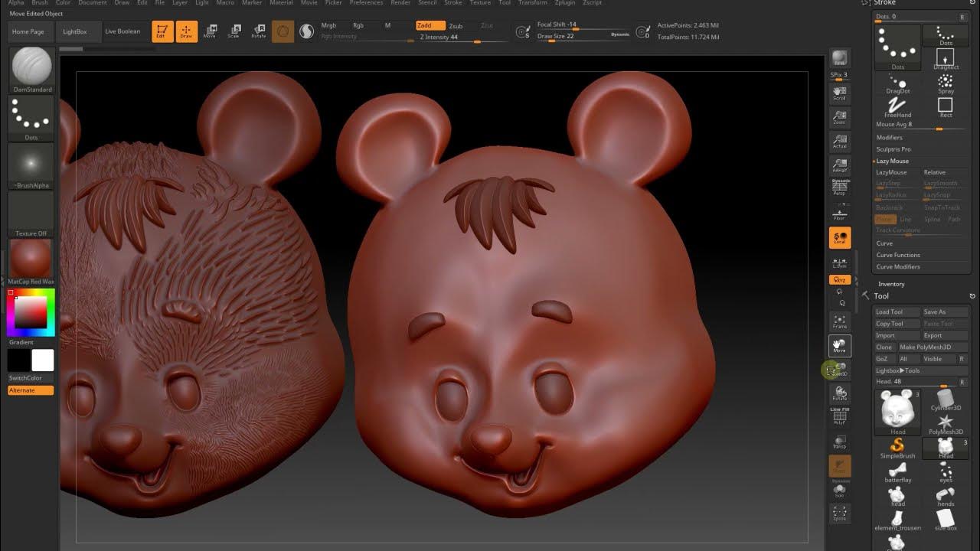980x551 pixels.
Task: Expand the Inventory section
Action: point(891,284)
